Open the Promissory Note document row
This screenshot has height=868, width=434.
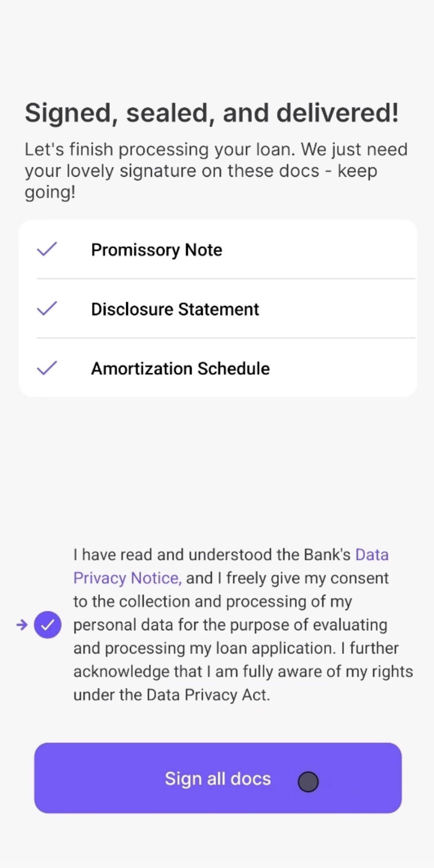(x=218, y=249)
